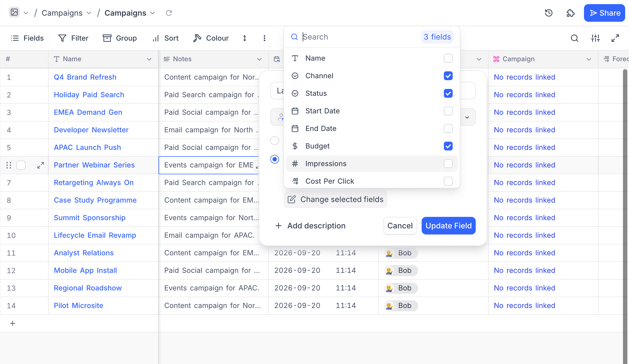Open the first Campaigns breadcrumb dropdown
The width and height of the screenshot is (629, 364).
coord(89,13)
